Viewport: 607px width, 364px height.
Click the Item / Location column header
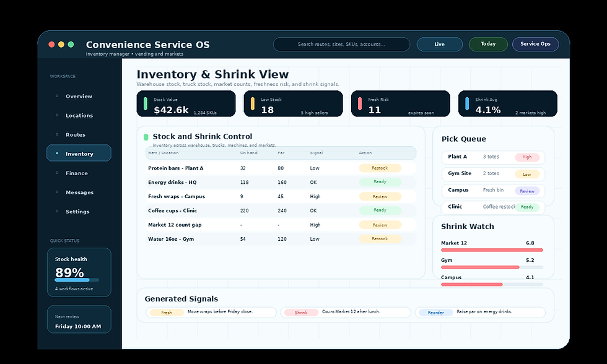164,153
